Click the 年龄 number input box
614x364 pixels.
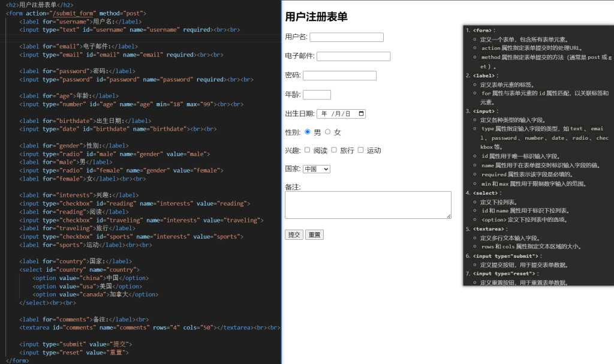[x=317, y=95]
